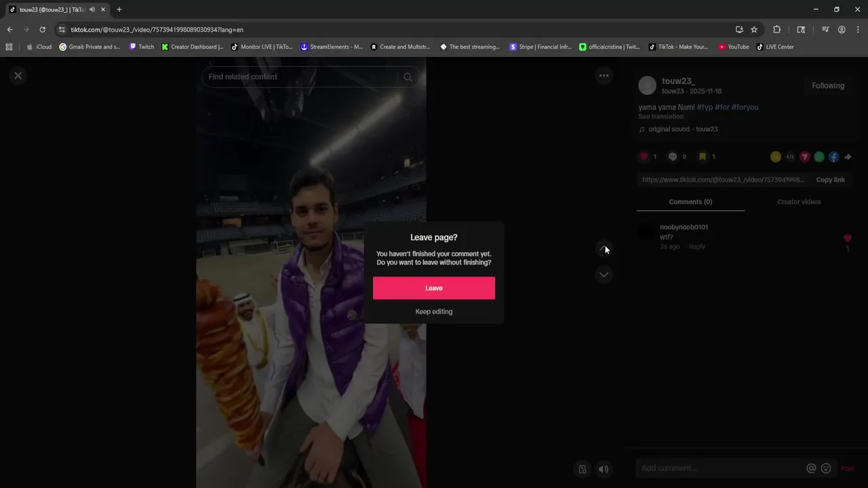Open LIVE Center bookmark

pyautogui.click(x=775, y=47)
